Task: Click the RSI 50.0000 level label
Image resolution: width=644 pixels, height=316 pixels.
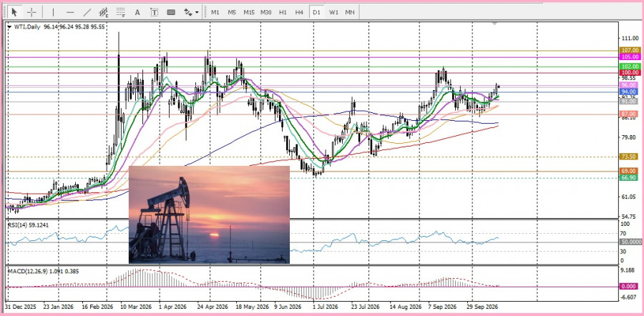Action: point(630,242)
